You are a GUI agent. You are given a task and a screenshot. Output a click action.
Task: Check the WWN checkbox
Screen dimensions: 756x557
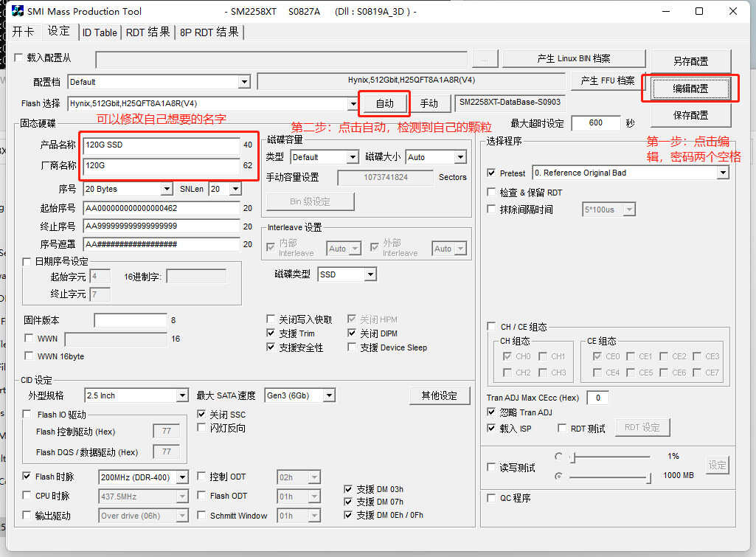29,338
